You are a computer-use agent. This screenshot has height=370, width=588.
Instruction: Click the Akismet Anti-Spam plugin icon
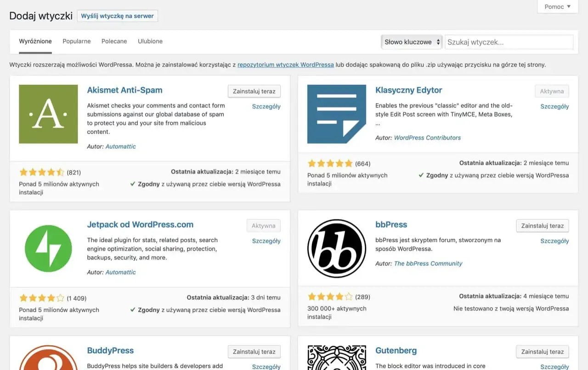tap(48, 114)
